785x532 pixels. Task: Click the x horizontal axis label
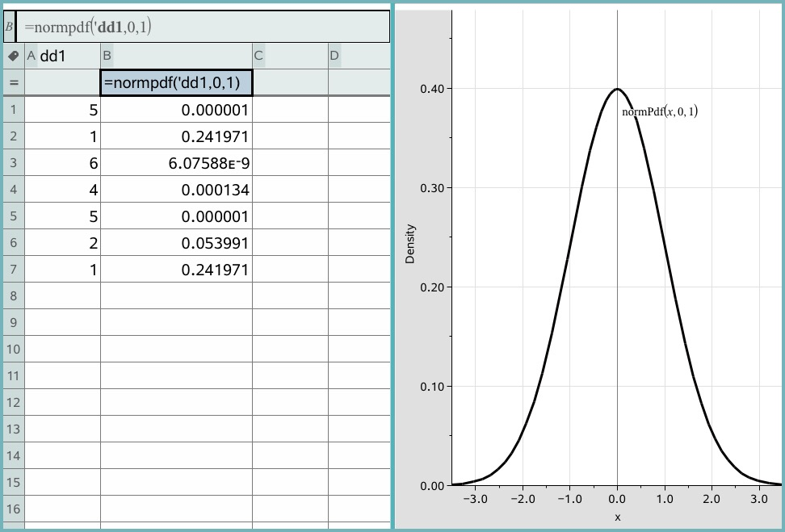point(617,517)
